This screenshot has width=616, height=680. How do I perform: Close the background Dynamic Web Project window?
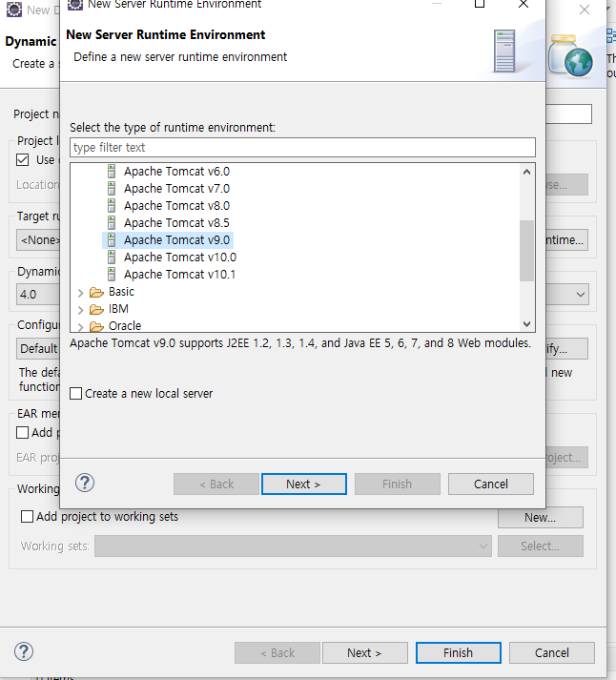(x=584, y=10)
